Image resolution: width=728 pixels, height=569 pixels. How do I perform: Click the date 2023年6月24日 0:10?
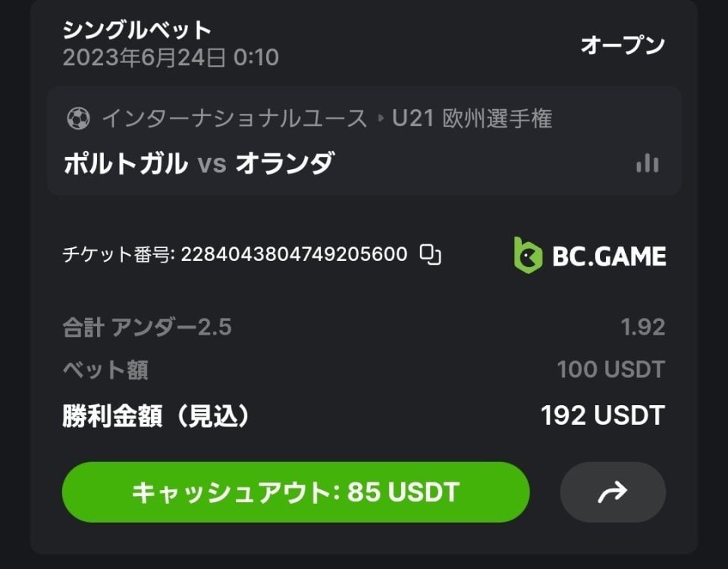pos(171,58)
